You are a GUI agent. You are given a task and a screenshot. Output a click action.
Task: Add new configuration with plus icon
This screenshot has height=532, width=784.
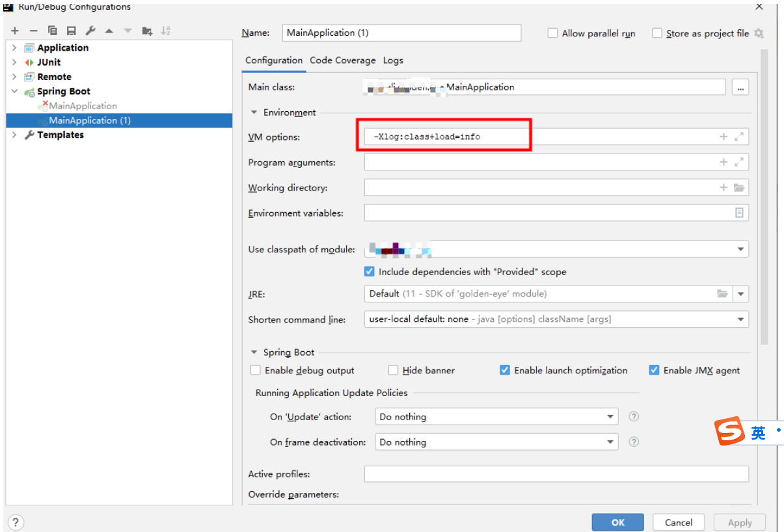tap(15, 31)
